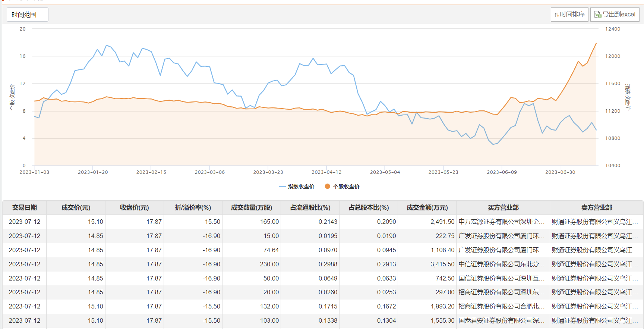Click the 买方营业部 column header
Image resolution: width=644 pixels, height=329 pixels.
pyautogui.click(x=503, y=208)
